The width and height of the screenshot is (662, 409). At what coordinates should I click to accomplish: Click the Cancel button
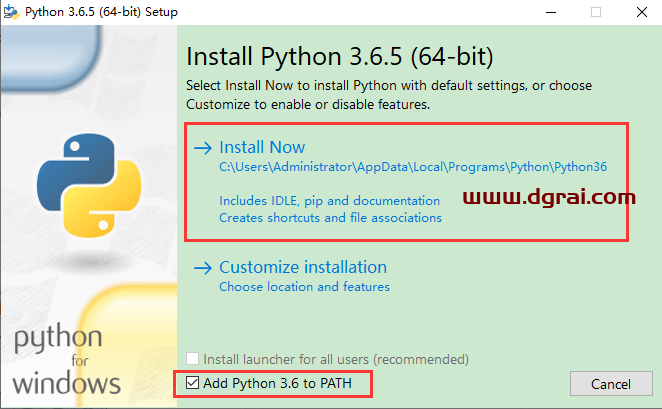tap(611, 384)
